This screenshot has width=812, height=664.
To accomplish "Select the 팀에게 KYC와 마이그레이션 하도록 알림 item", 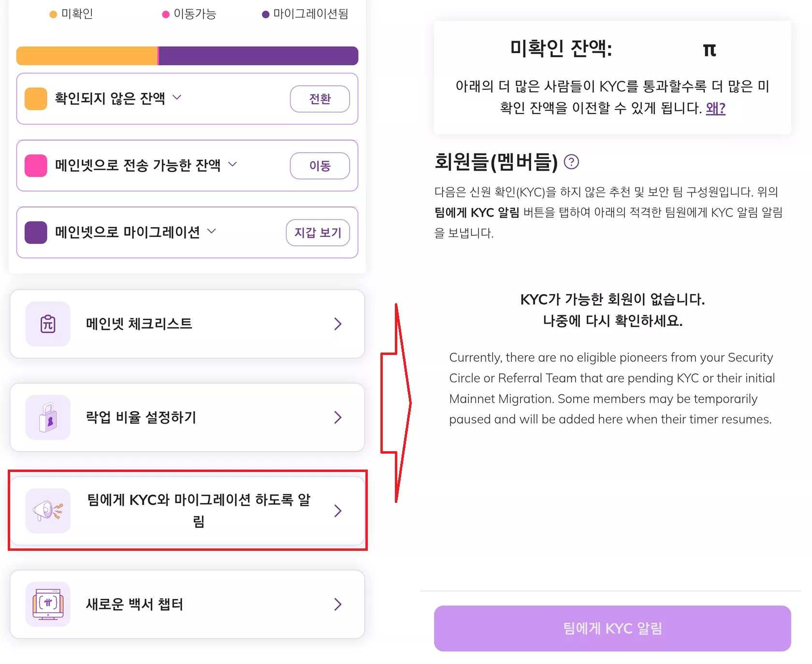I will 187,511.
